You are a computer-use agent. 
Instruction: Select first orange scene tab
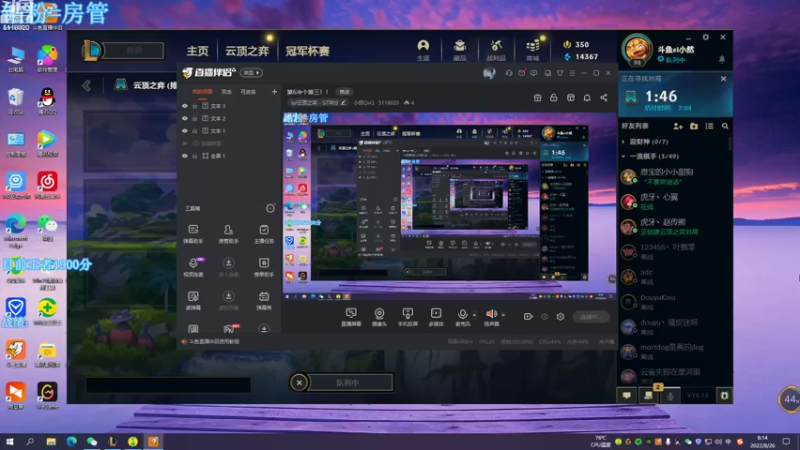click(x=202, y=92)
